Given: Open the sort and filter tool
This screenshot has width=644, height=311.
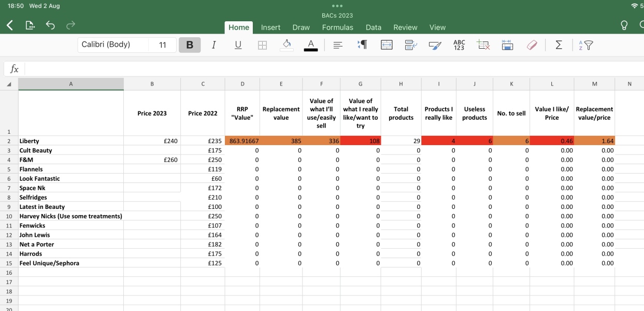Looking at the screenshot, I should pos(585,45).
